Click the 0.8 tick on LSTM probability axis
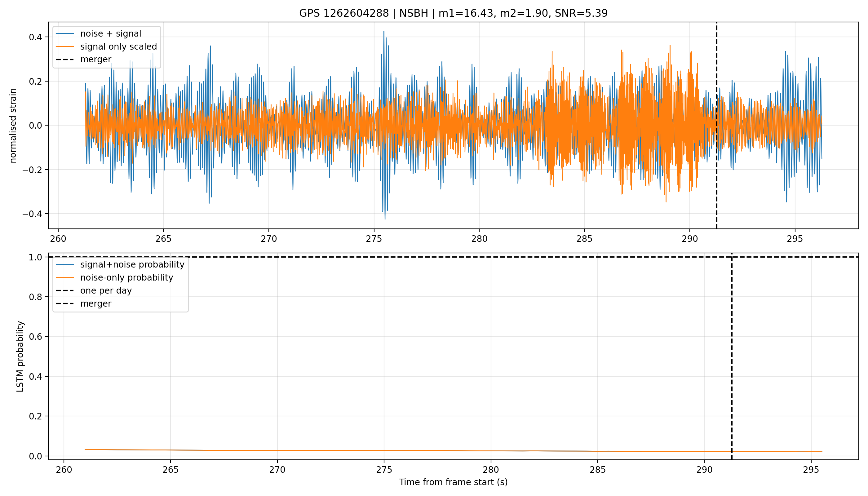This screenshot has height=496, width=868. tap(36, 297)
